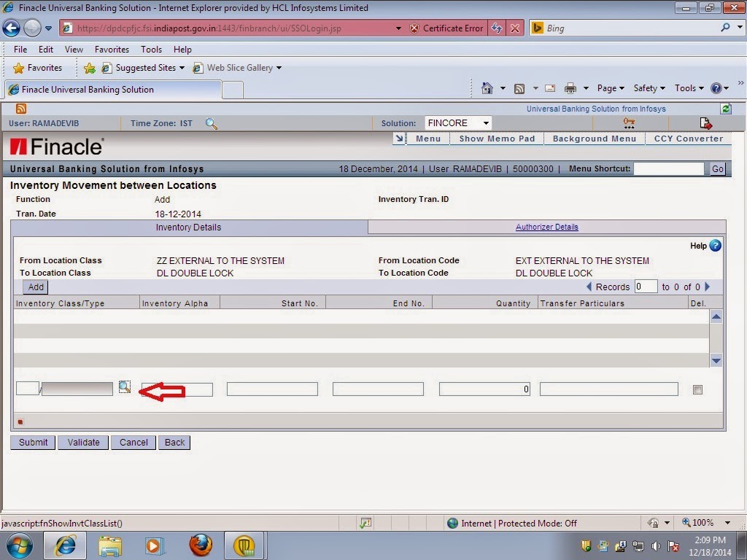Click the Favorites star icon

pos(20,67)
